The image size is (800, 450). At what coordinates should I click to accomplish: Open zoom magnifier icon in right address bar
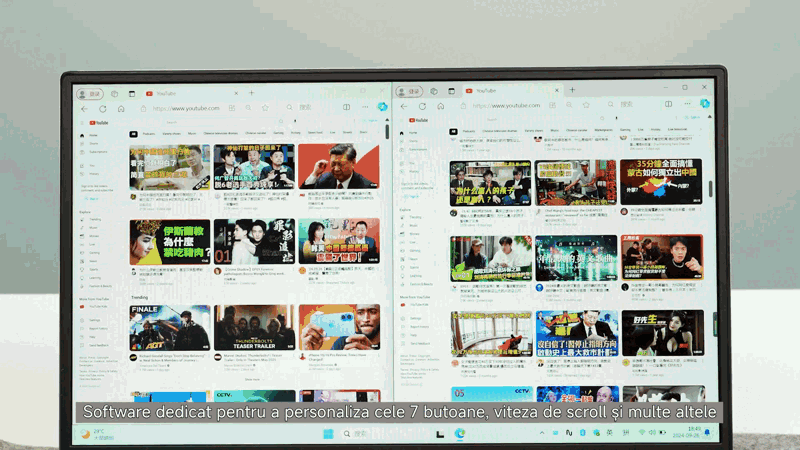(x=569, y=105)
